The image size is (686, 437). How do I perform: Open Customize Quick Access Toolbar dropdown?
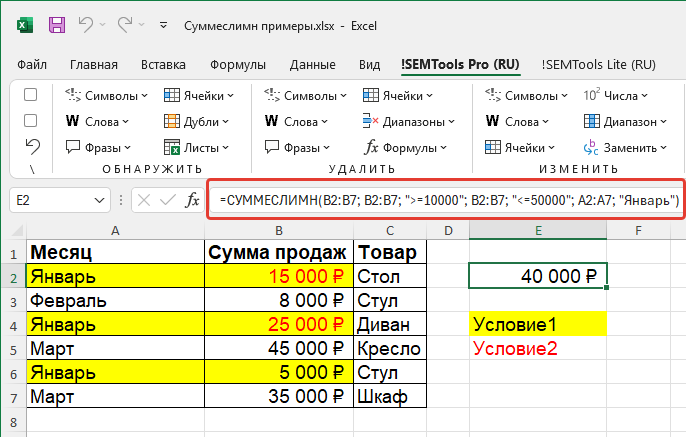(164, 25)
